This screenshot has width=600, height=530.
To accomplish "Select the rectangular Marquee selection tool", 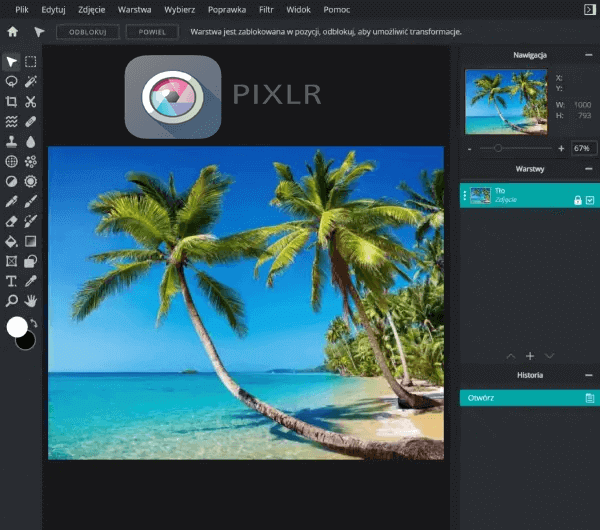I will pyautogui.click(x=31, y=62).
